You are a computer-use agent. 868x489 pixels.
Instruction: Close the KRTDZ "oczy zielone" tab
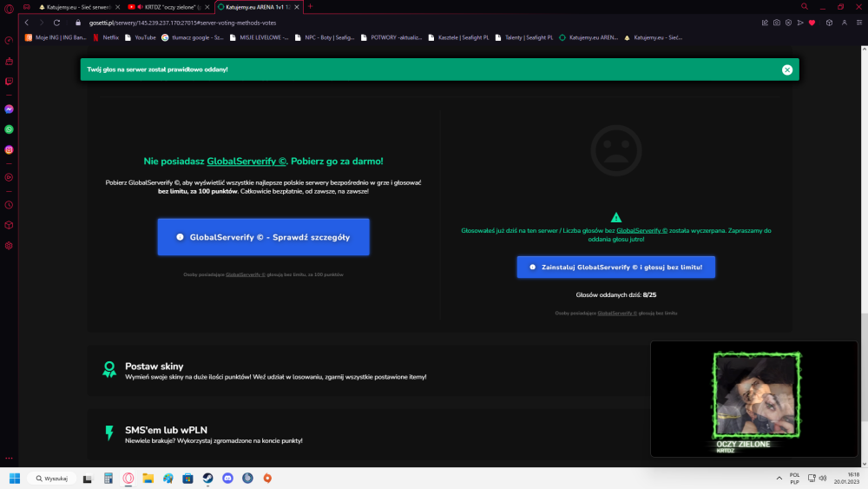click(207, 7)
